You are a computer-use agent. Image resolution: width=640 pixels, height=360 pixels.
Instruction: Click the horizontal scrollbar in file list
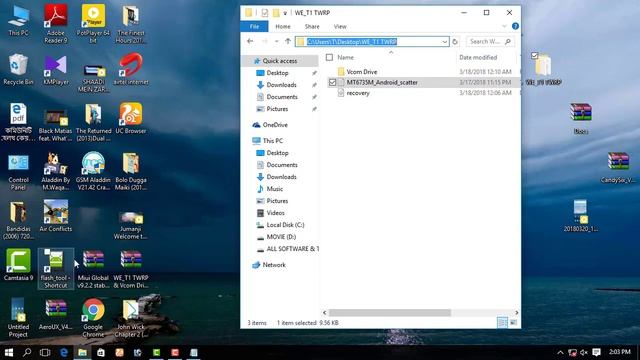[x=390, y=313]
